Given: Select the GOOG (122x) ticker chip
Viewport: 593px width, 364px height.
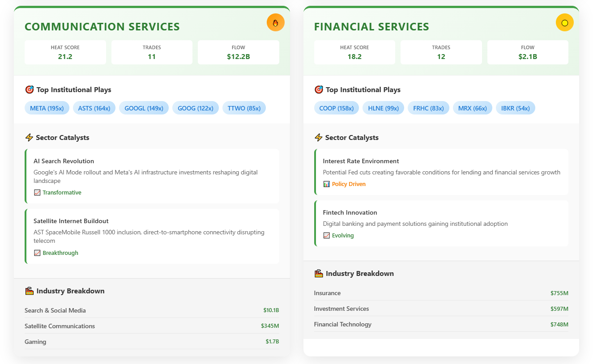Looking at the screenshot, I should click(x=196, y=108).
